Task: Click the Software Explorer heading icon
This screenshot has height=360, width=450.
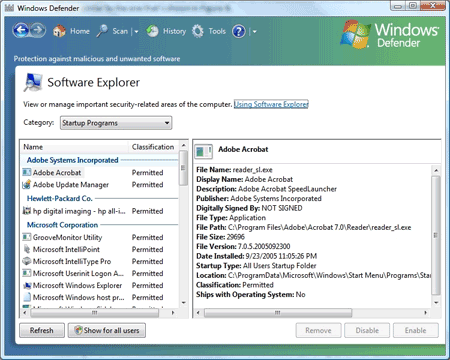Action: tap(33, 82)
